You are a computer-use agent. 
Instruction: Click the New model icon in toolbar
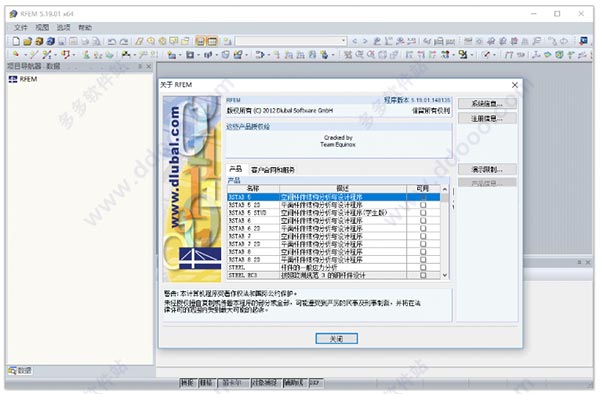pos(16,41)
